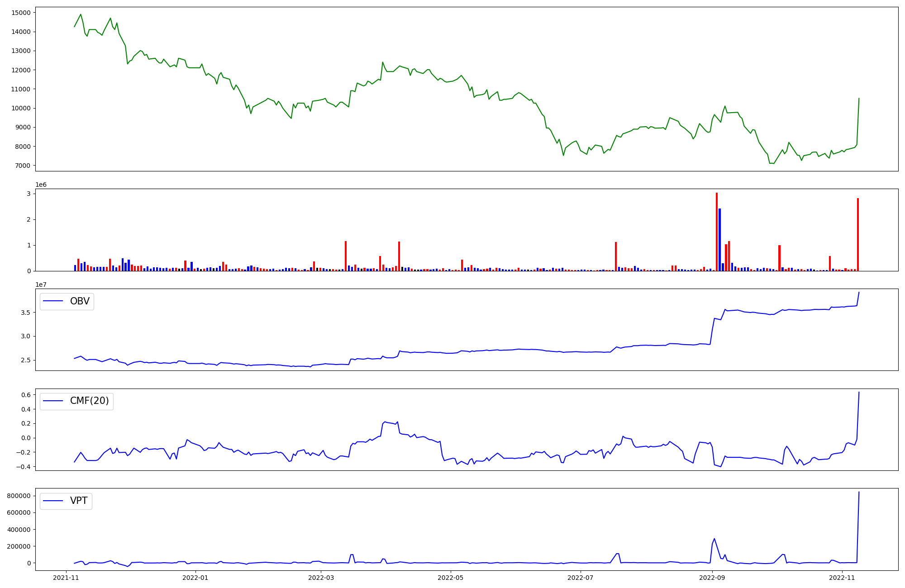This screenshot has width=905, height=588.
Task: Click the 2022-01 x-axis date label
Action: (x=195, y=578)
